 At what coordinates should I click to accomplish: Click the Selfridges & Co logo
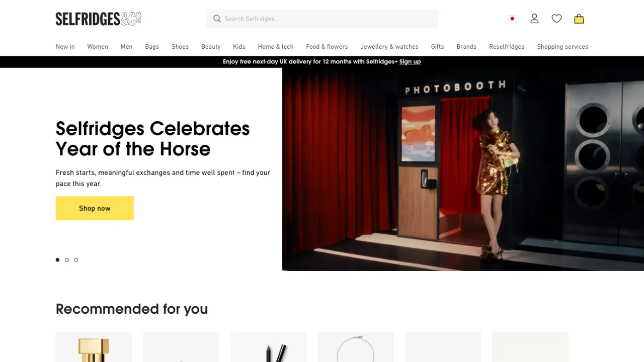click(98, 19)
